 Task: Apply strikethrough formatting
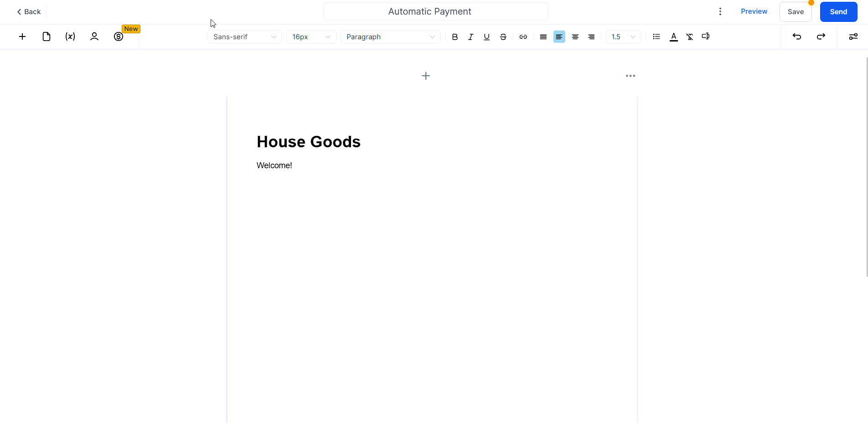[x=503, y=36]
